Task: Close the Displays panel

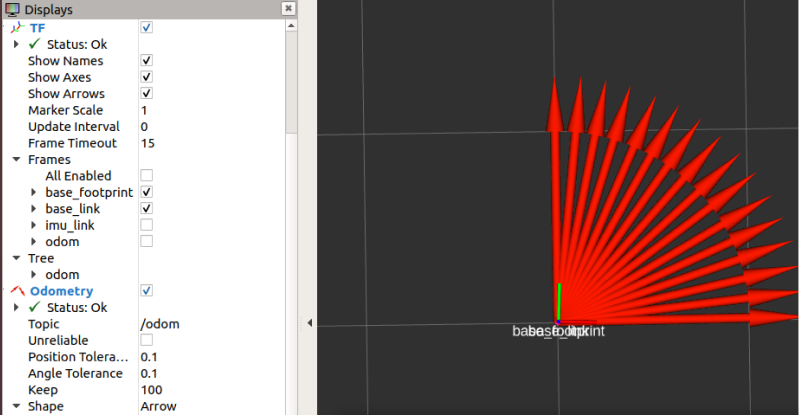Action: click(288, 8)
